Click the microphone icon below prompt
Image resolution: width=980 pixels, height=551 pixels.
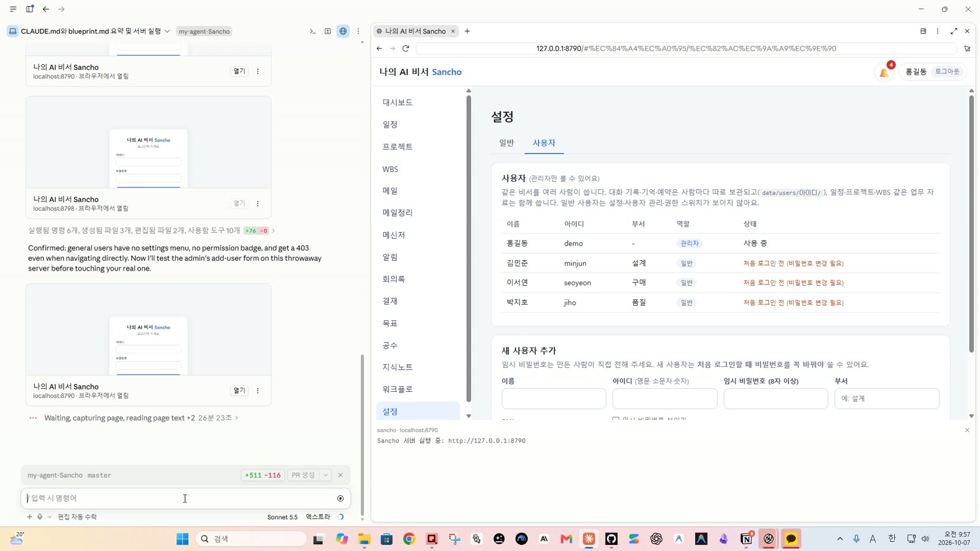point(40,517)
